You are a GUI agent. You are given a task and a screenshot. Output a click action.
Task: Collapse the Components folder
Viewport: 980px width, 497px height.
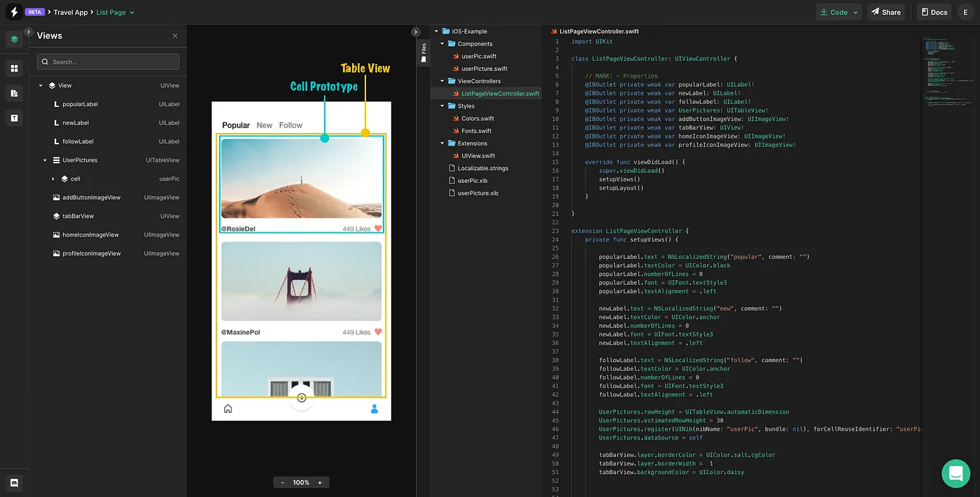(x=442, y=44)
